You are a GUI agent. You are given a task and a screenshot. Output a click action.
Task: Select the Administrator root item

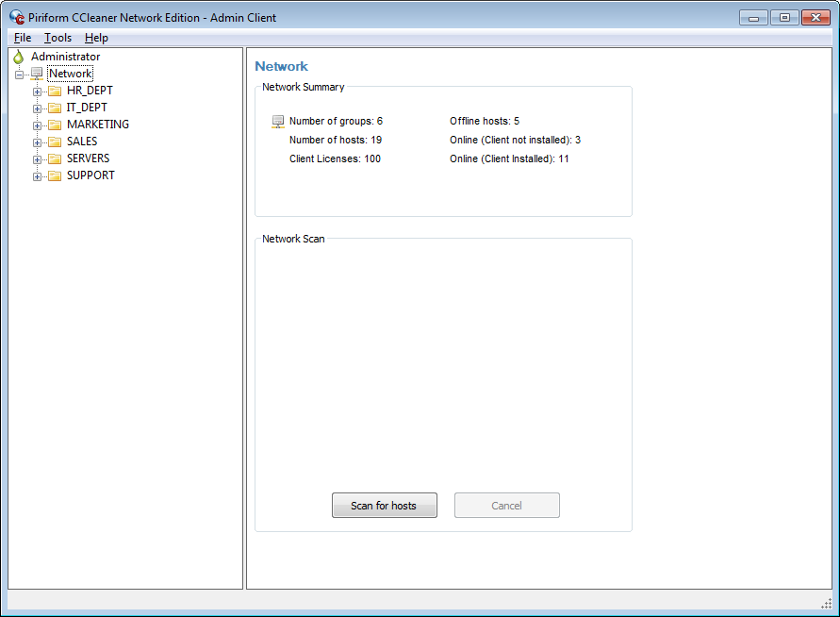pos(65,57)
